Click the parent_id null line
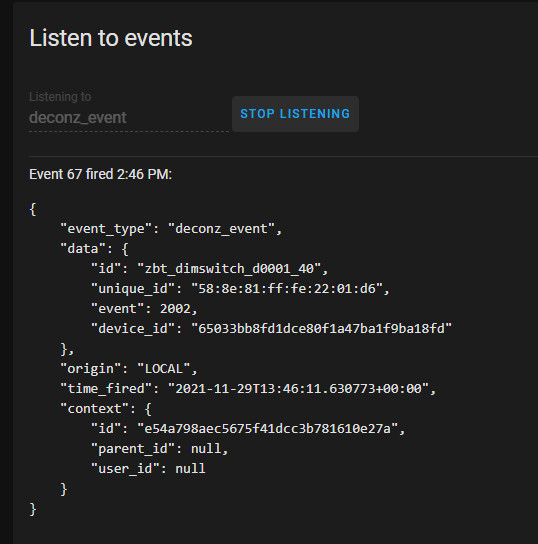The image size is (538, 544). tap(159, 449)
